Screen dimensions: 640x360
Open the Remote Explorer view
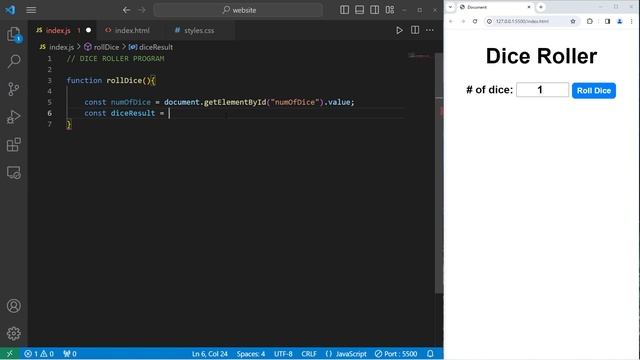pyautogui.click(x=13, y=172)
